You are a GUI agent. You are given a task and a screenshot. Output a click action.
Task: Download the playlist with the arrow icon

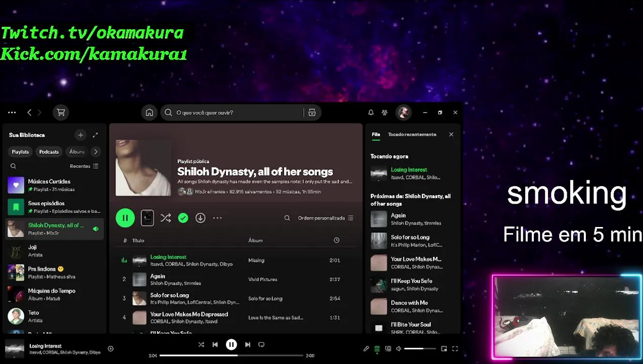tap(200, 218)
